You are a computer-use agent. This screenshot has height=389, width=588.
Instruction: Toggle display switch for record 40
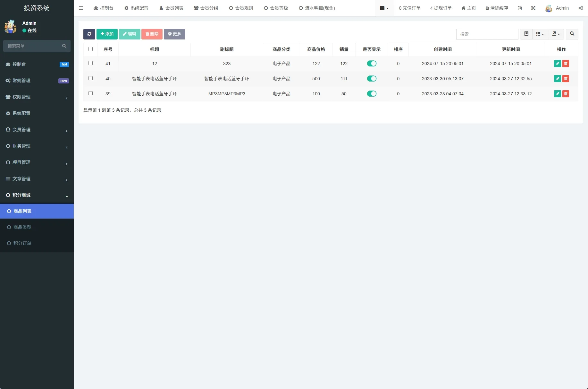point(372,79)
